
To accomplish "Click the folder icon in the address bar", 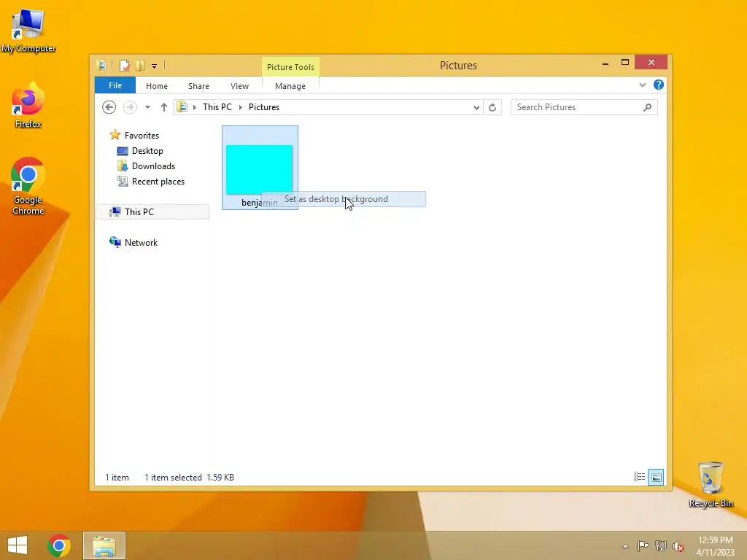I will tap(182, 107).
